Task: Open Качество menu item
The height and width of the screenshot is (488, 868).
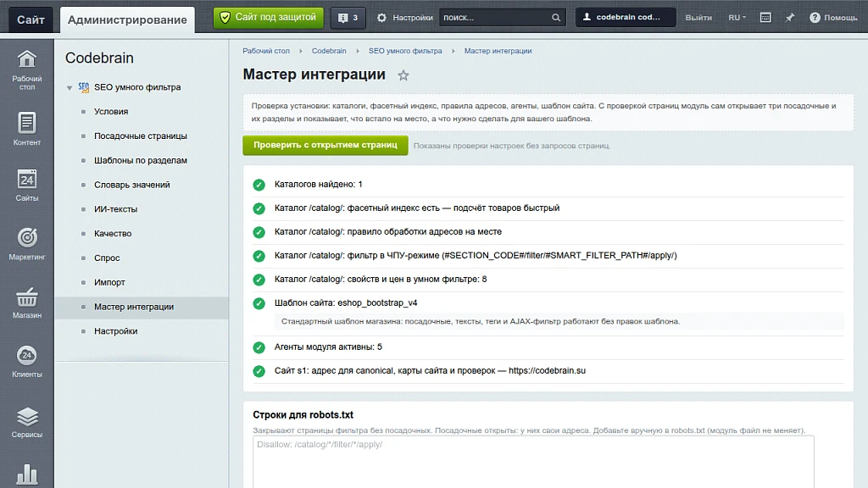Action: pyautogui.click(x=113, y=234)
